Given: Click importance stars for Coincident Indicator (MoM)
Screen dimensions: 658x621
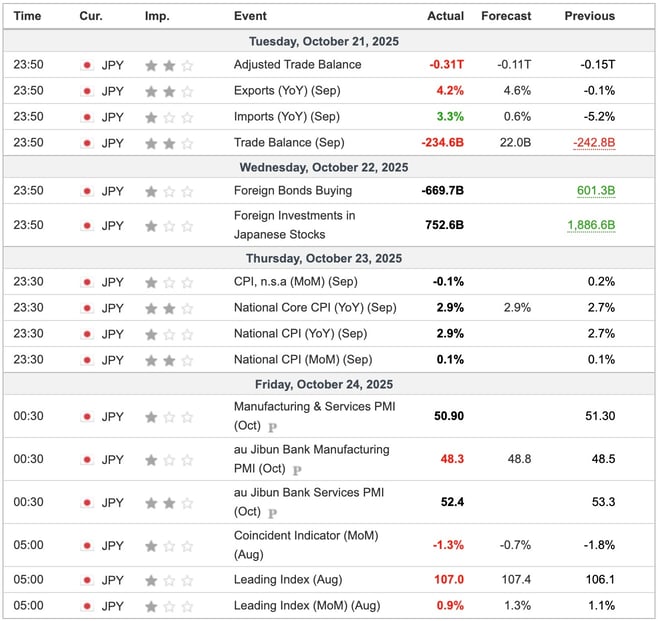Looking at the screenshot, I should tap(168, 545).
